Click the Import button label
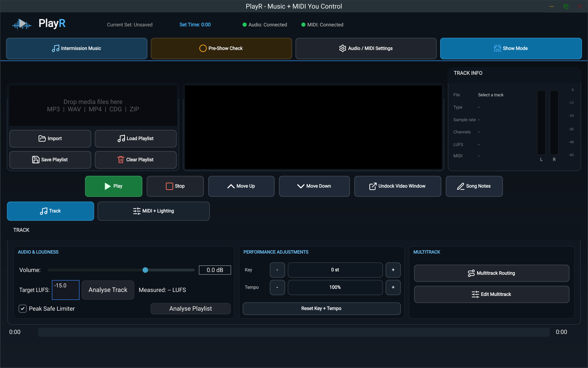 55,139
